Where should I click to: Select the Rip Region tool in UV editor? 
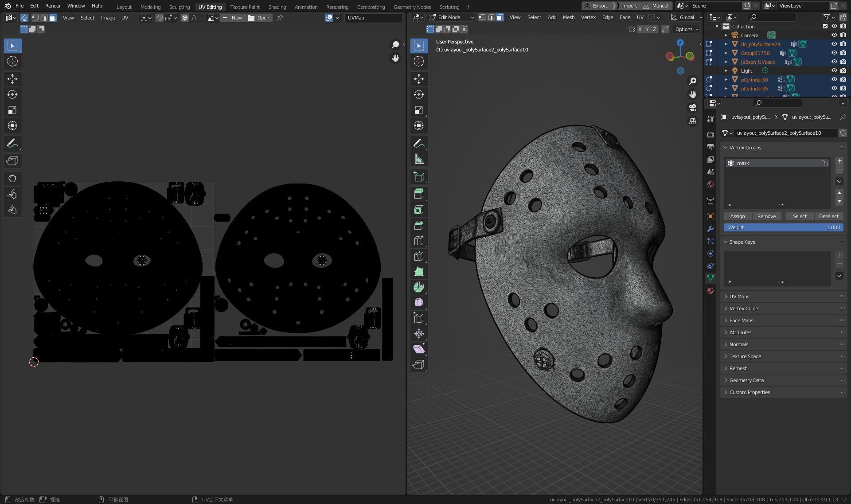12,161
